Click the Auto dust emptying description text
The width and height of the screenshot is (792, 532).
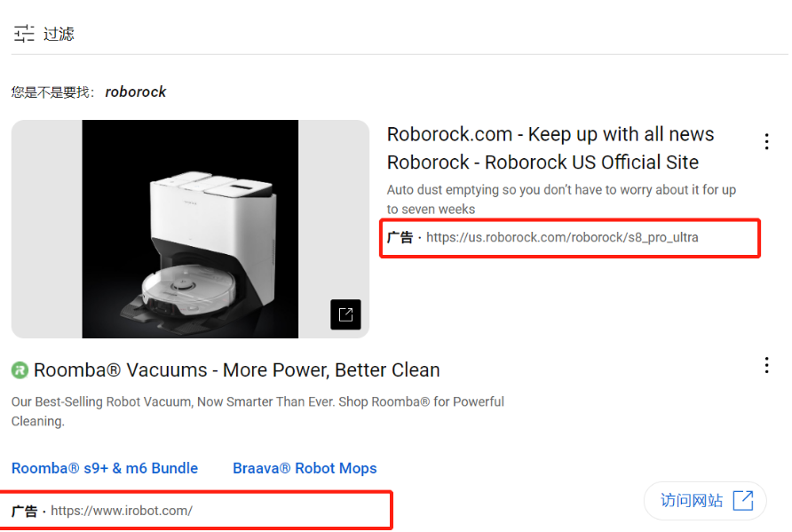[x=561, y=199]
